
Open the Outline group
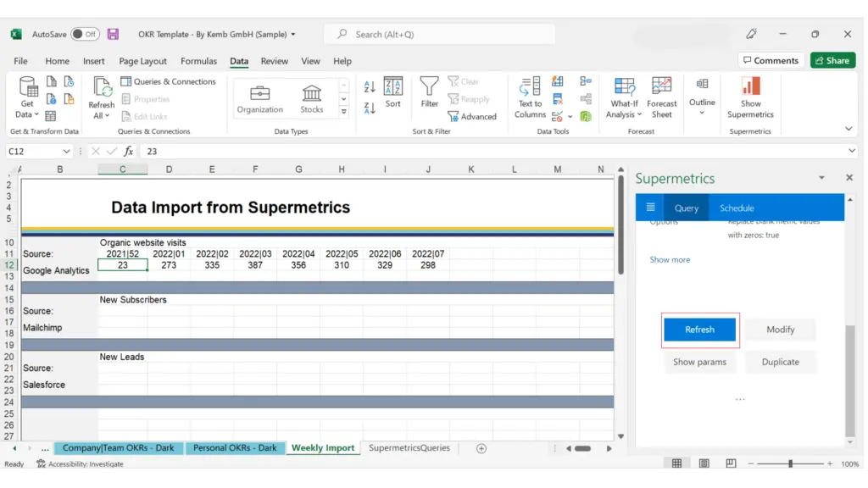702,97
